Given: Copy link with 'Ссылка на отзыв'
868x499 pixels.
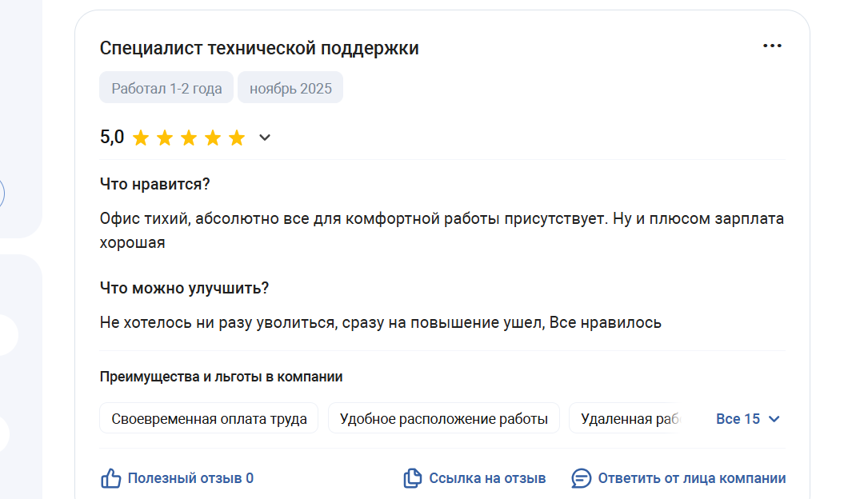Looking at the screenshot, I should [487, 478].
